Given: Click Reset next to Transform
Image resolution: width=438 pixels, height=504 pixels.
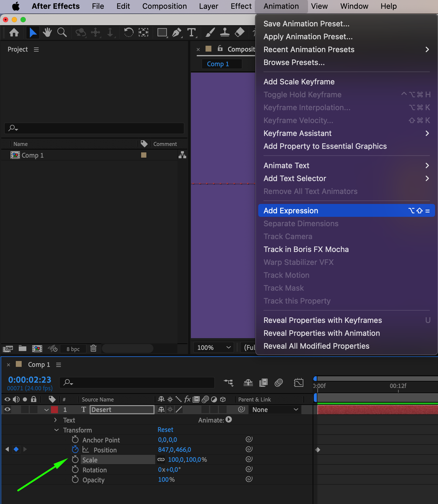Looking at the screenshot, I should click(165, 430).
